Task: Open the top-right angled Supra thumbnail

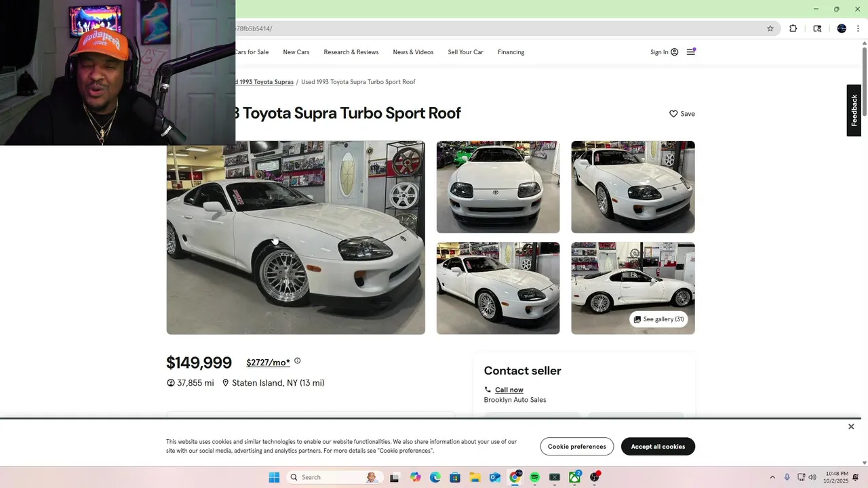Action: pyautogui.click(x=633, y=187)
